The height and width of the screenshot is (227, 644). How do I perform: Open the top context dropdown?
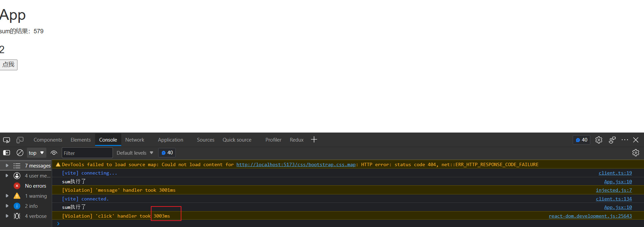[36, 153]
